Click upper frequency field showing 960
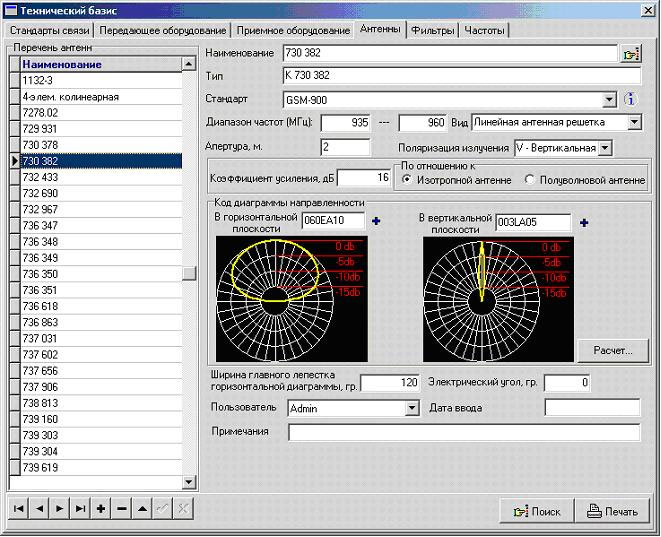Viewport: 661px width, 537px height. coord(422,123)
